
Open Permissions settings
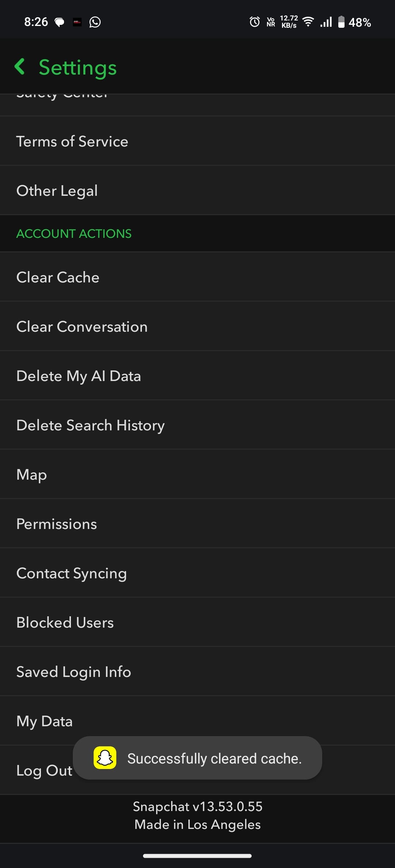[57, 524]
